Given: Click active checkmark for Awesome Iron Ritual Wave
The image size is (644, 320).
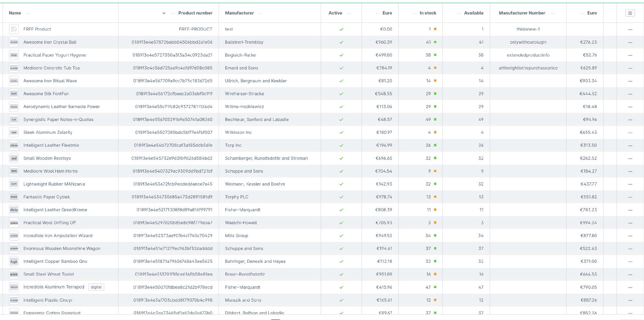Looking at the screenshot, I should [341, 81].
